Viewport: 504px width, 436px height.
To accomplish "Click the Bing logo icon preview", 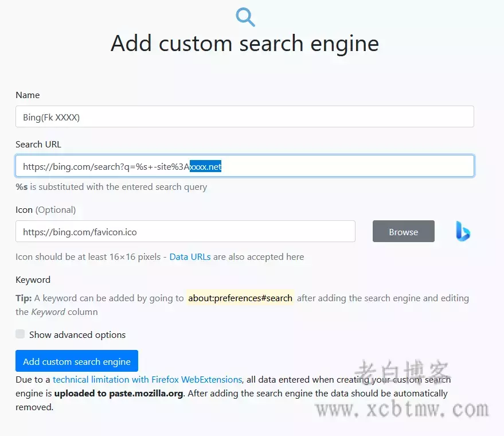I will tap(463, 231).
